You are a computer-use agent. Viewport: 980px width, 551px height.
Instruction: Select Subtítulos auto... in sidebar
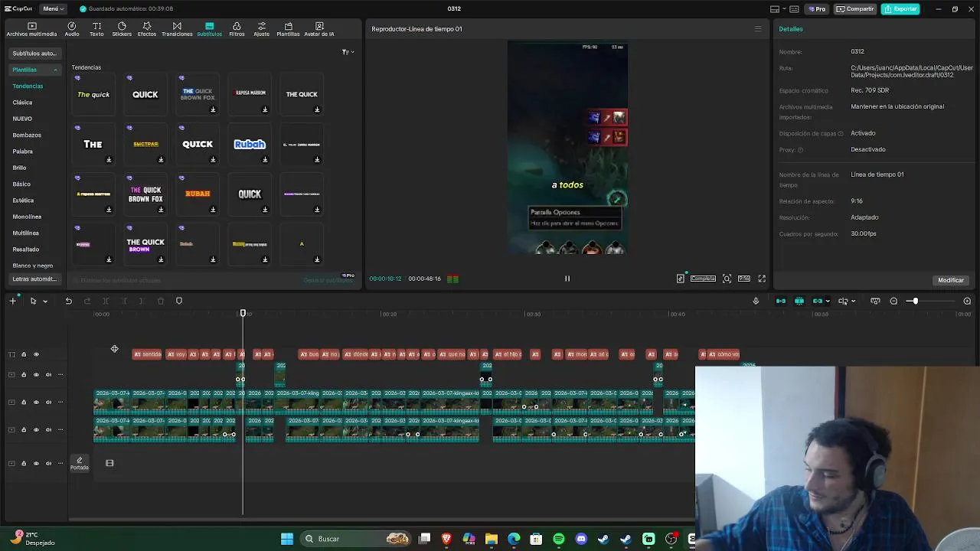(34, 54)
